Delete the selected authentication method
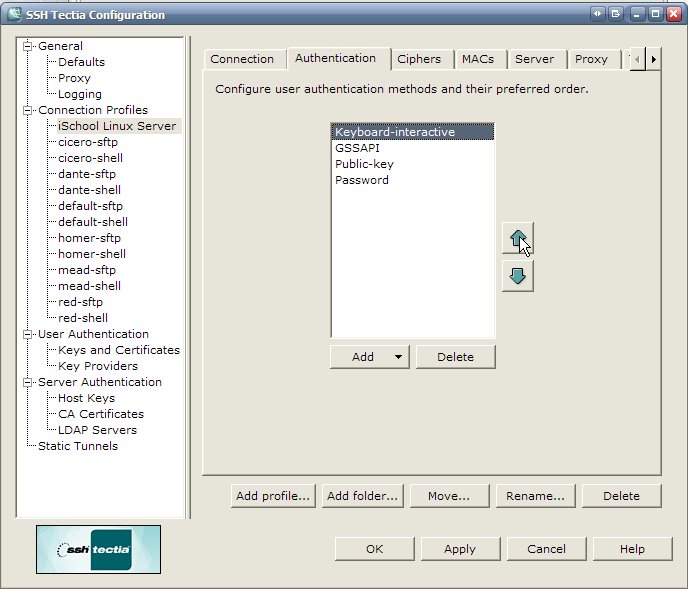Screen dimensions: 688x589 455,357
